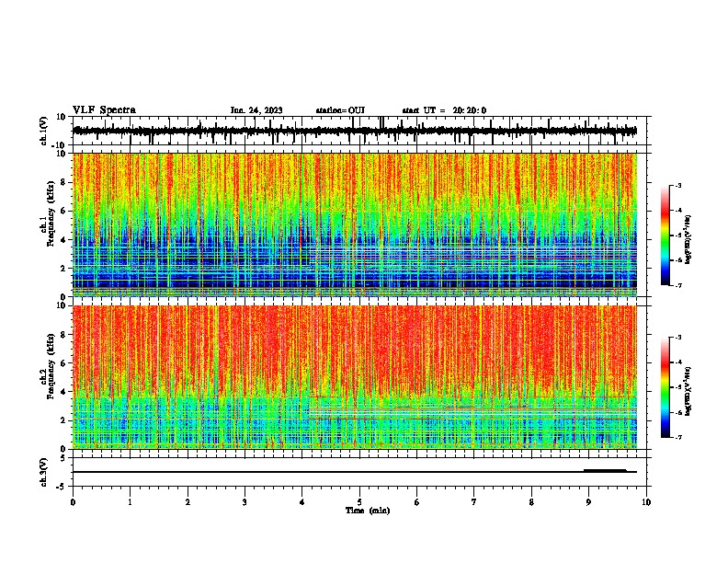Click the date label 'Jan. 24, 2023'
This screenshot has width=728, height=563.
(256, 110)
